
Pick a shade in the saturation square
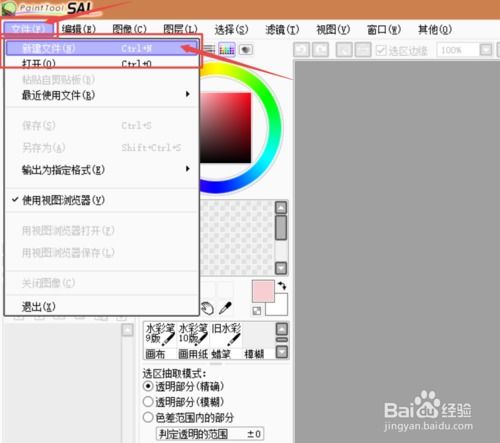(225, 128)
